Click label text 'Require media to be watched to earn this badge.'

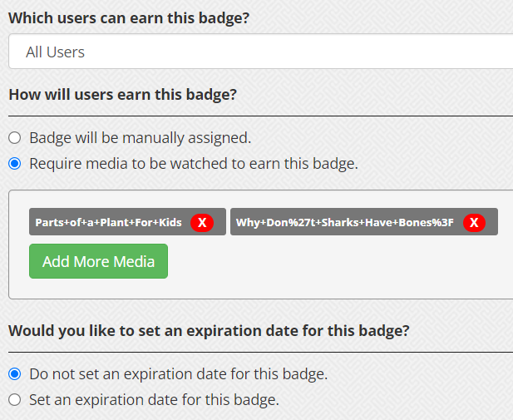tap(194, 163)
